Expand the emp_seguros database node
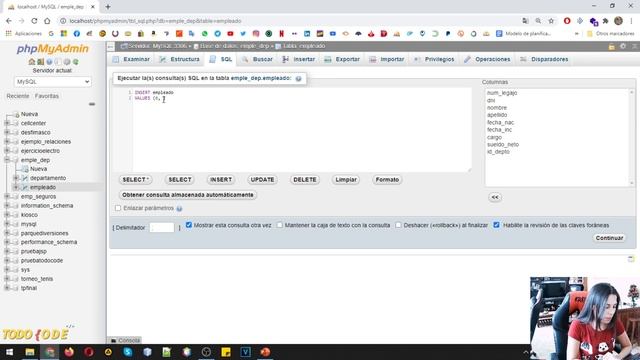The height and width of the screenshot is (360, 640). pos(7,196)
